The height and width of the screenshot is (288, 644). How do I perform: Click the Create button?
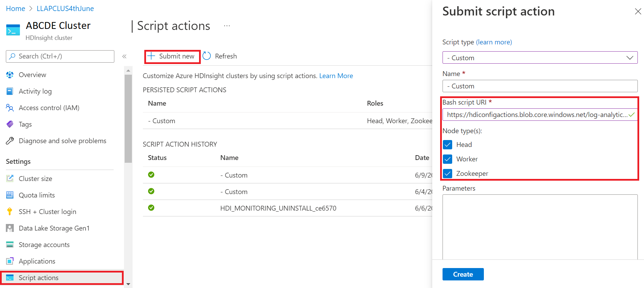[463, 274]
